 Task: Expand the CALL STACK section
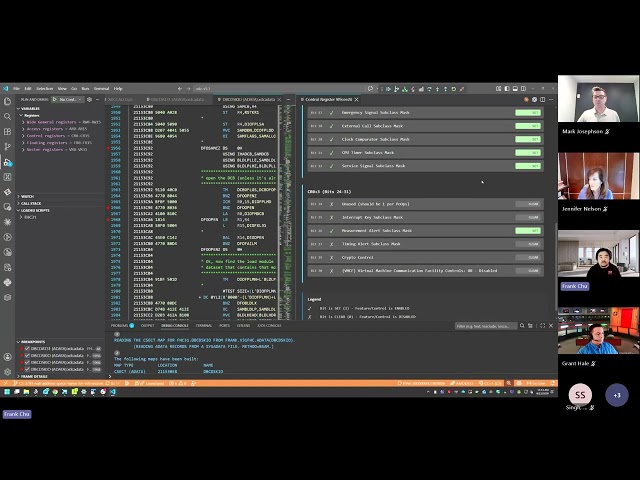point(31,203)
